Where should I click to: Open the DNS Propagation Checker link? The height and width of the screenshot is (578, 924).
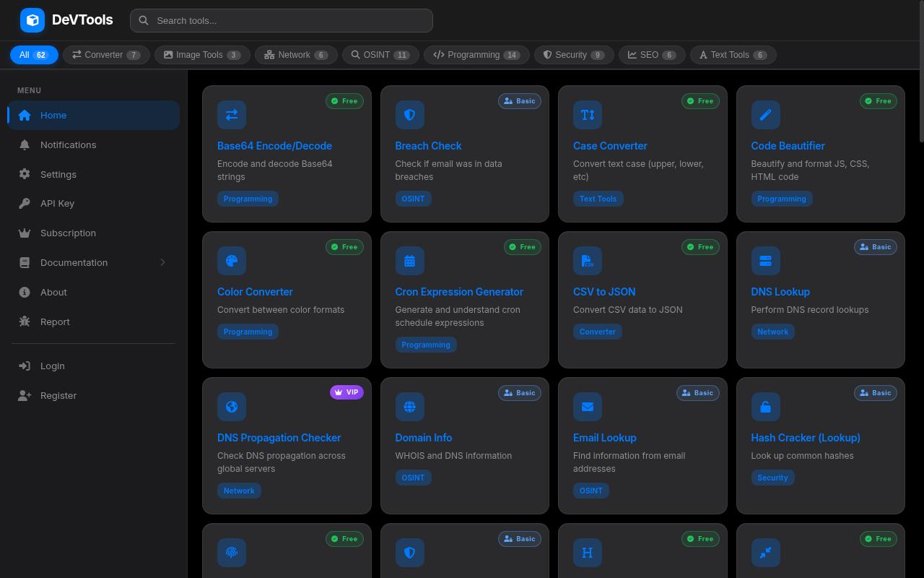coord(279,438)
